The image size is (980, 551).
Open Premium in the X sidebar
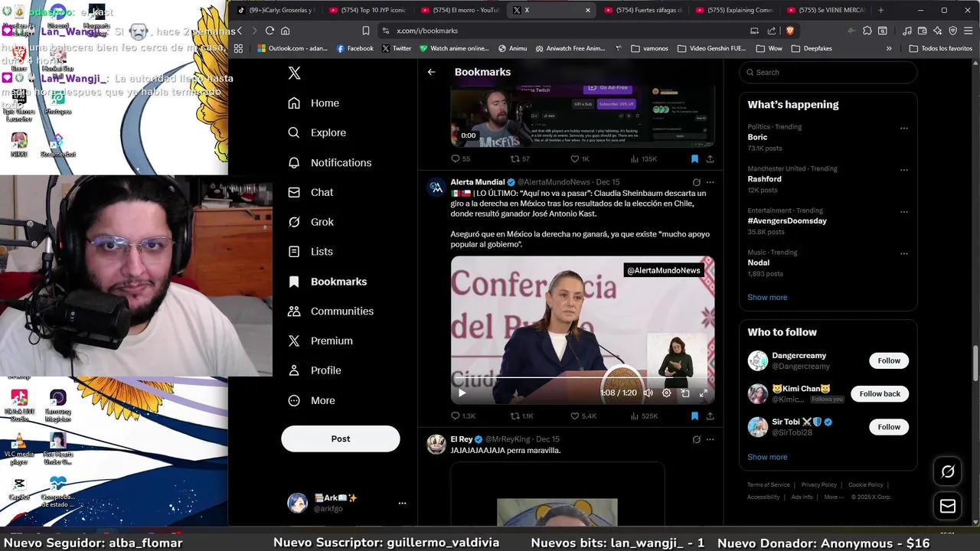point(320,341)
